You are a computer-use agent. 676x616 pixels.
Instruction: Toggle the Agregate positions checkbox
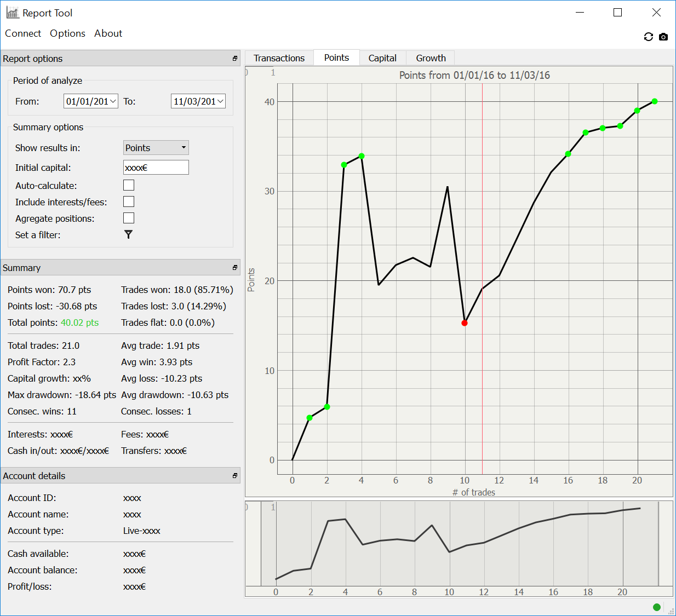click(129, 218)
